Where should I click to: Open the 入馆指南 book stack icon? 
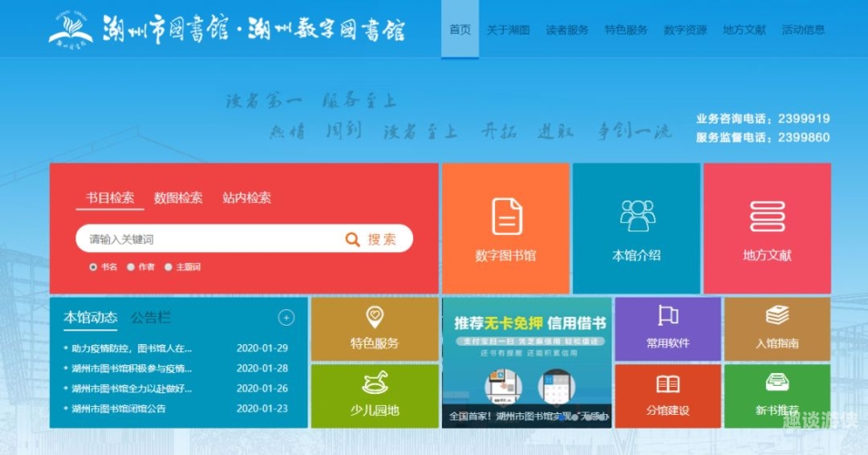777,316
